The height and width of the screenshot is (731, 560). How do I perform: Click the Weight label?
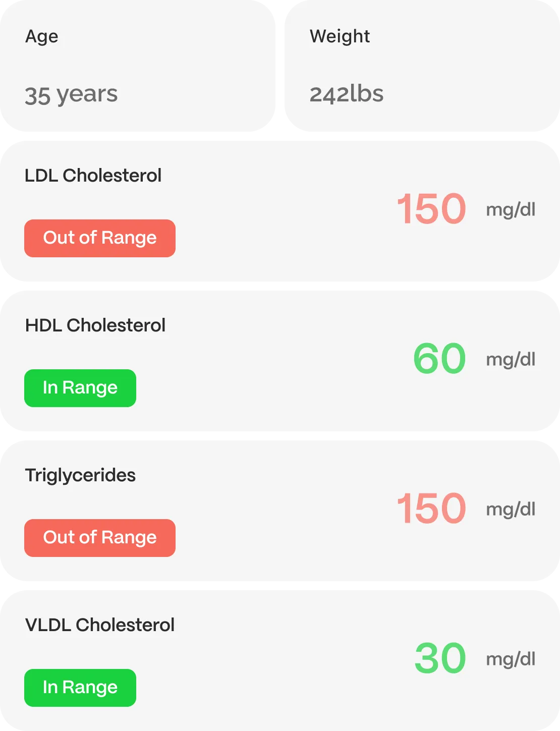[x=340, y=36]
